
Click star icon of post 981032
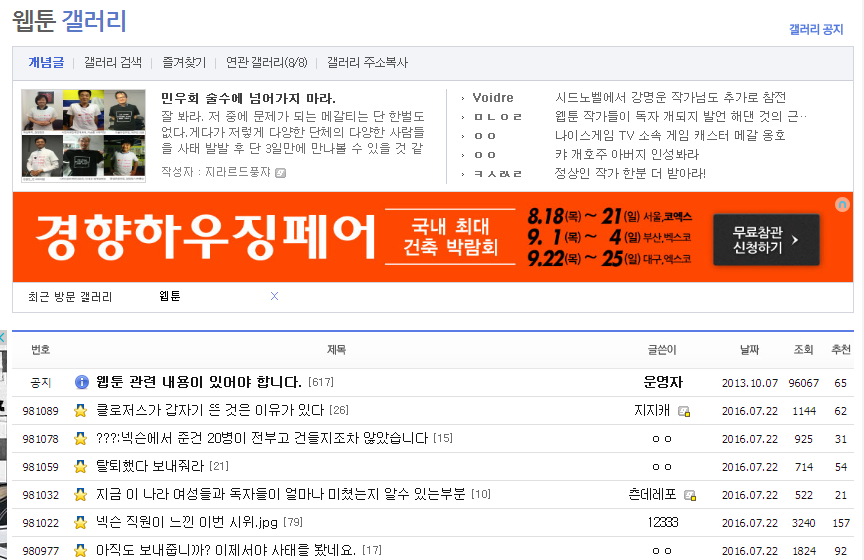pos(80,494)
